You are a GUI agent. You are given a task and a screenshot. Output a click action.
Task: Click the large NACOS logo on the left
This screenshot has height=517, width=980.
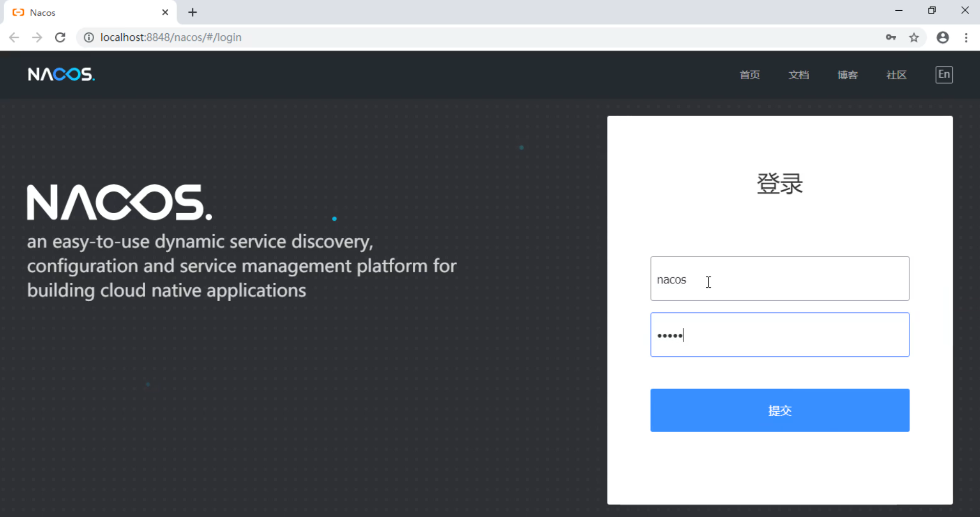pyautogui.click(x=120, y=203)
